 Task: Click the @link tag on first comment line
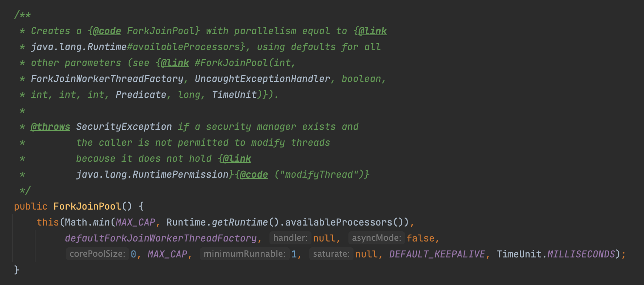click(373, 31)
